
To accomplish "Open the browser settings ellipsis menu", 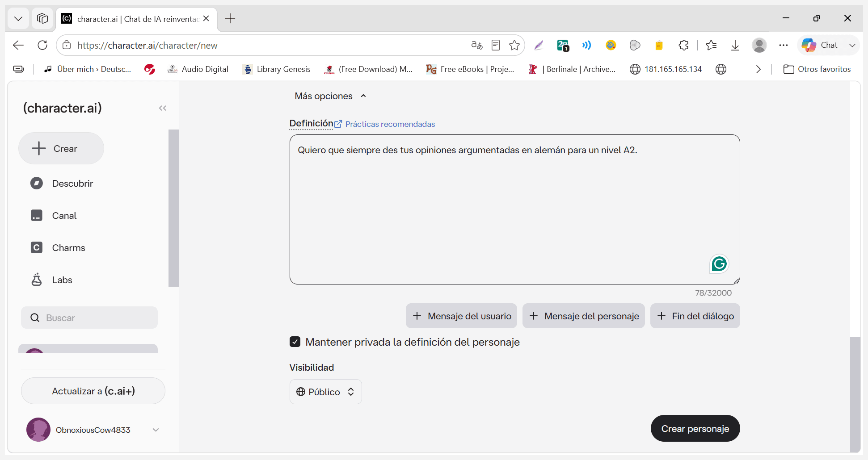I will [x=784, y=45].
